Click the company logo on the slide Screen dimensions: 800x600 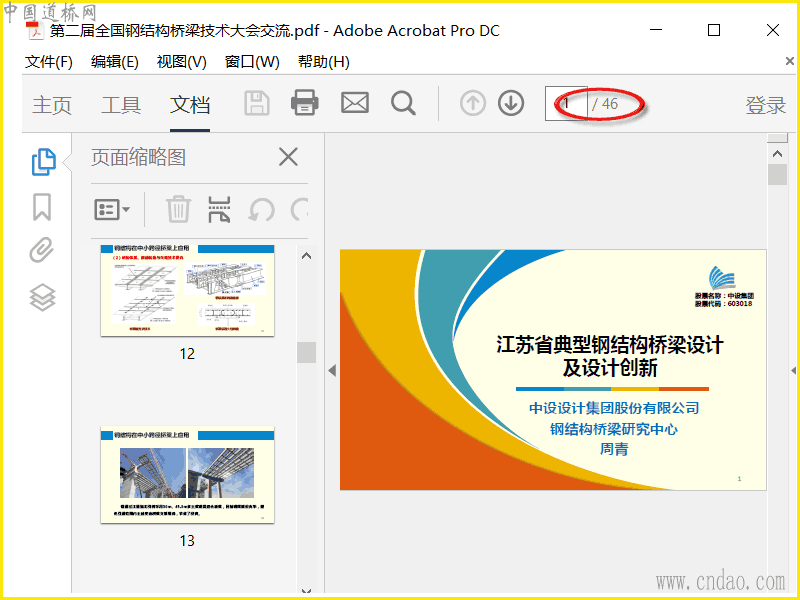click(x=722, y=278)
